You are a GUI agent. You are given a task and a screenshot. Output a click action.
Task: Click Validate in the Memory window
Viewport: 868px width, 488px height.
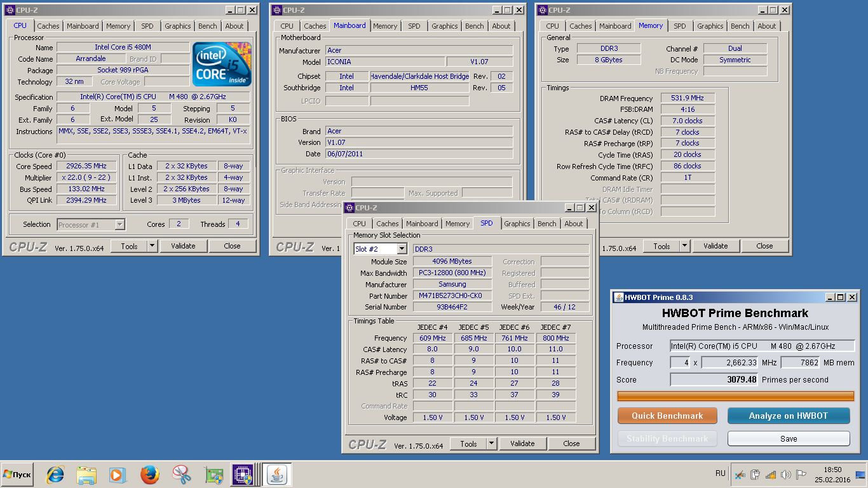click(715, 246)
